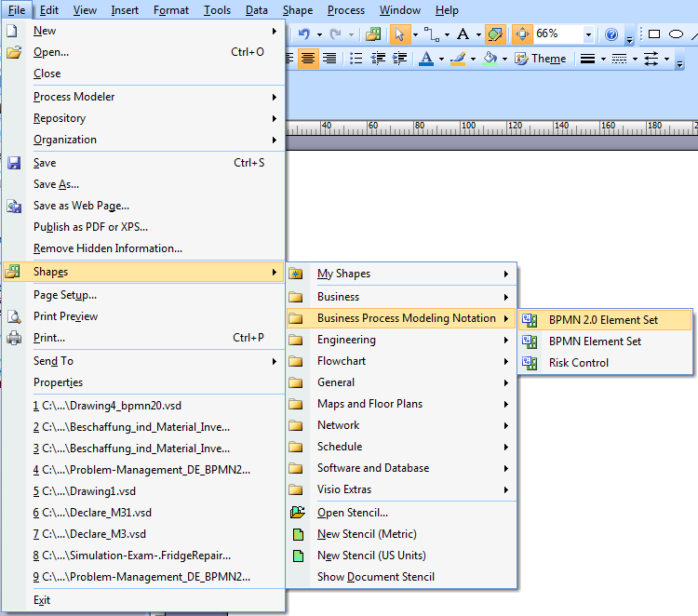The image size is (698, 616).
Task: Select BPMN Element Set stencil
Action: click(605, 341)
